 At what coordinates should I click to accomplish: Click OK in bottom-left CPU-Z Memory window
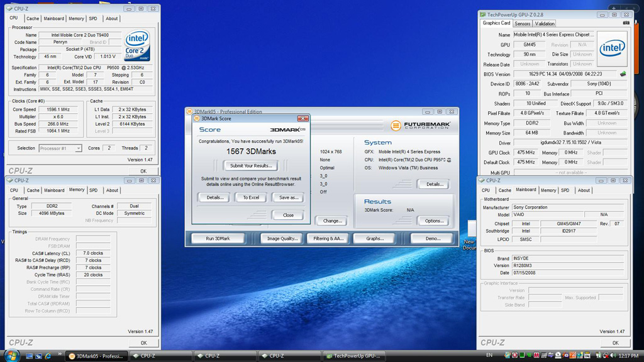pyautogui.click(x=143, y=343)
